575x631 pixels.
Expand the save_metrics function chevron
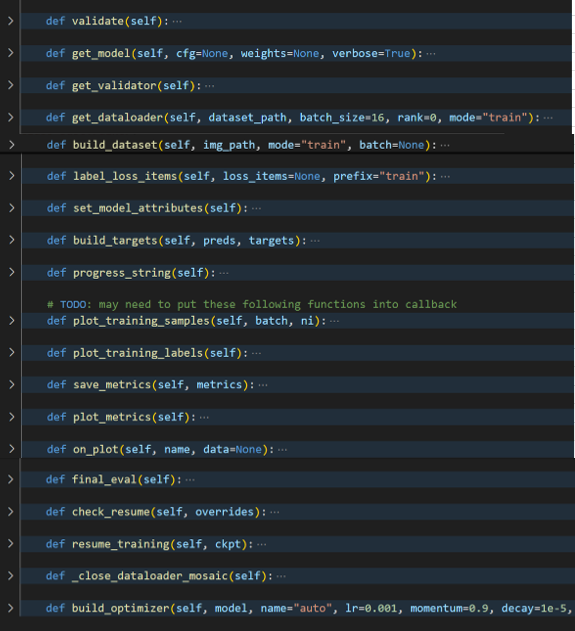12,385
